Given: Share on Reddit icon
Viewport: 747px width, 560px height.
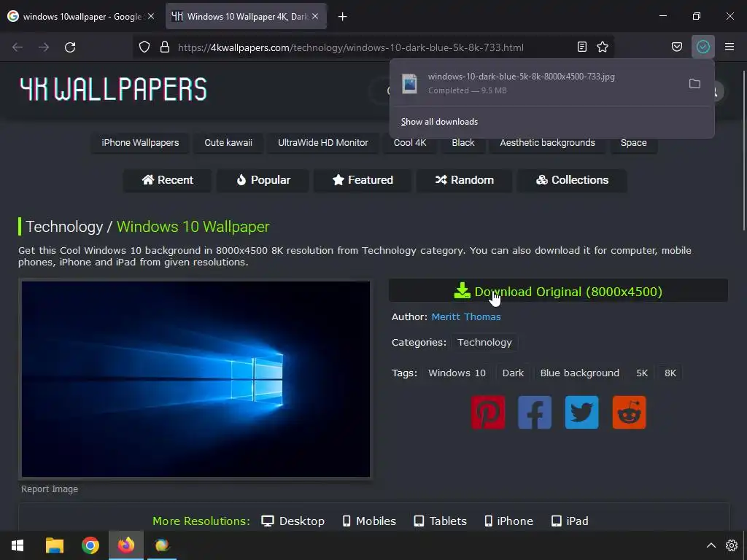Looking at the screenshot, I should [630, 413].
